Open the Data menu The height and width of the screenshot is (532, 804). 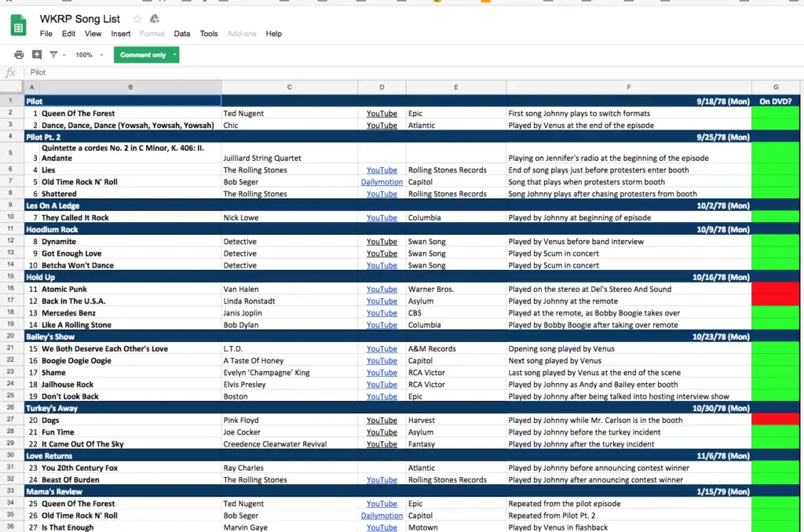point(182,34)
